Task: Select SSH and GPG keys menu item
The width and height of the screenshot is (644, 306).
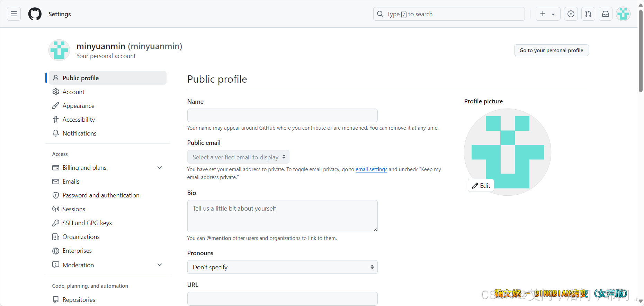Action: (87, 223)
